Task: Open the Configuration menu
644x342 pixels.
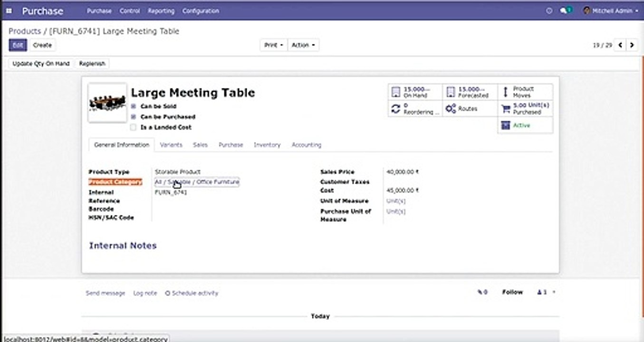Action: (x=201, y=10)
